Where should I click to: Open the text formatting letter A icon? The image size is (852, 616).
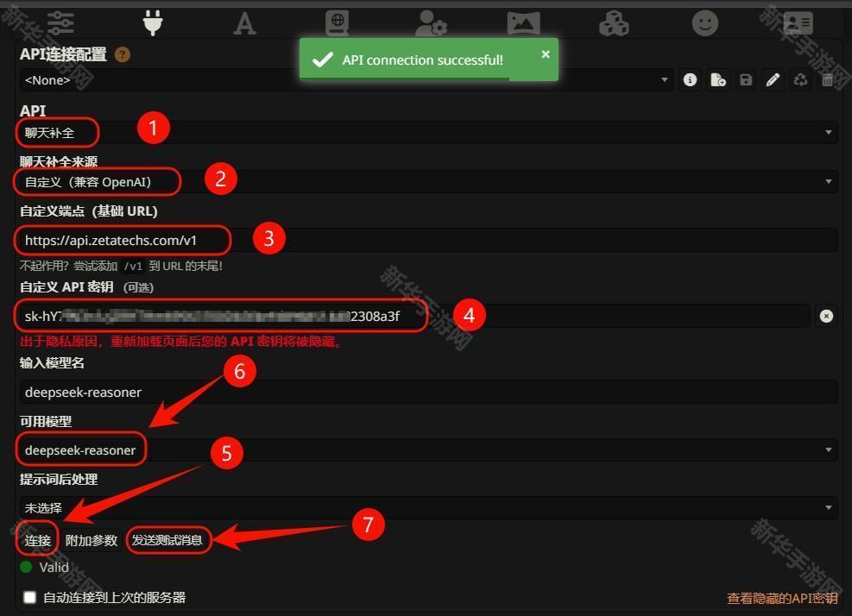(244, 23)
